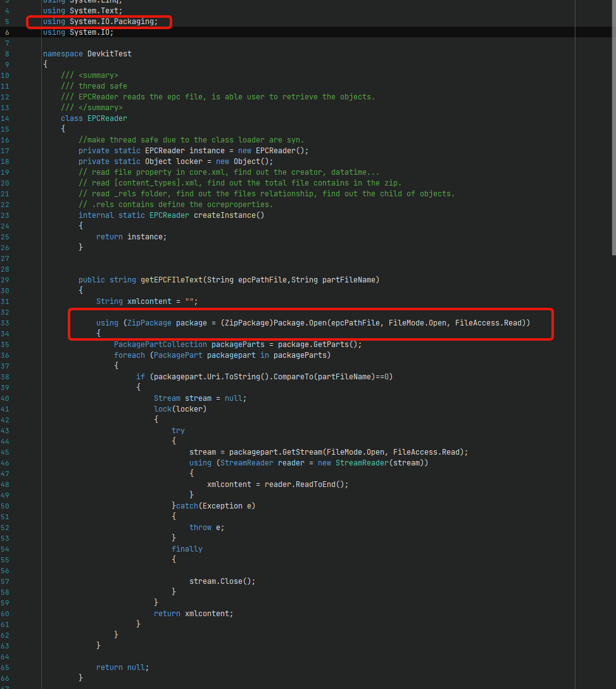Click the 'foreach (PackagePart packagepart' line

[x=222, y=355]
